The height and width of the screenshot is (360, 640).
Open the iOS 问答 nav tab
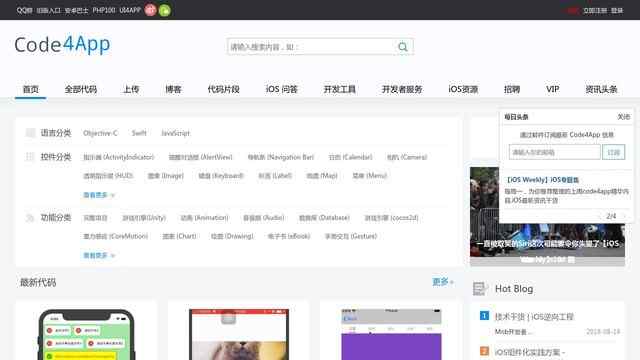coord(282,89)
